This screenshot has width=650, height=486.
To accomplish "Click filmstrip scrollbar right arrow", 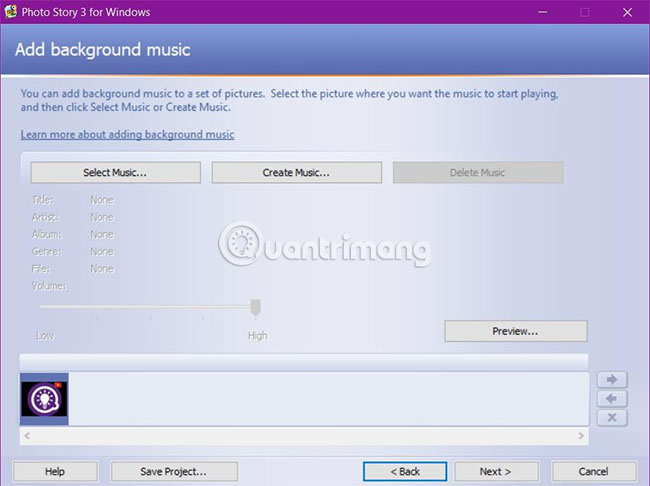I will tap(581, 436).
